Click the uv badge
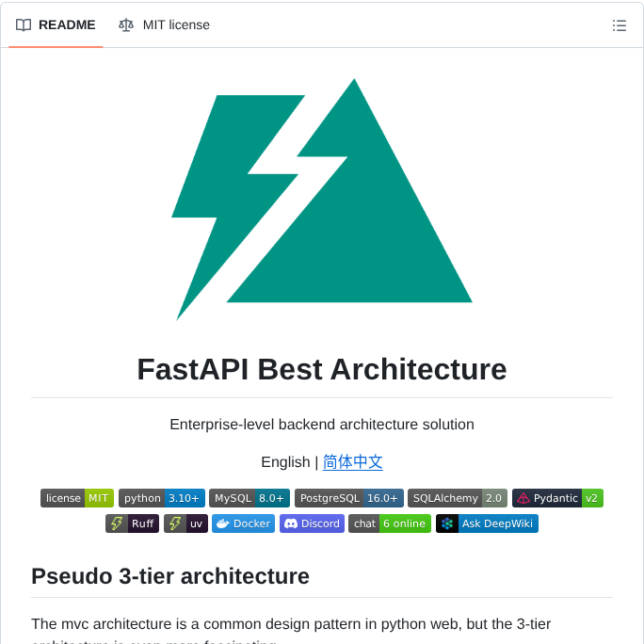This screenshot has height=644, width=644. [186, 523]
